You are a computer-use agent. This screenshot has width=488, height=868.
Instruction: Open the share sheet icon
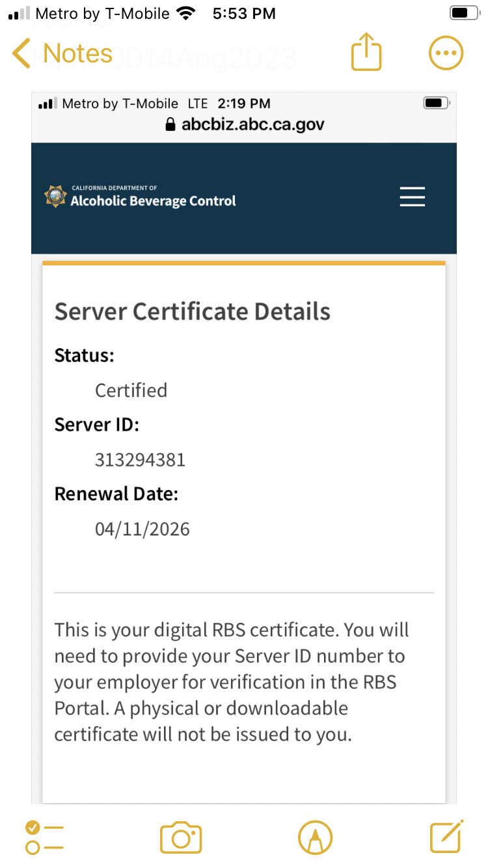pos(366,52)
